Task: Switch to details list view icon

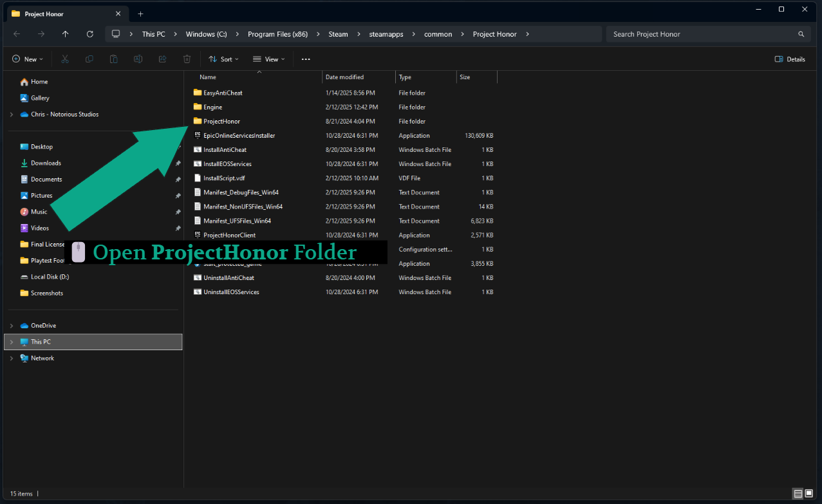Action: 798,494
